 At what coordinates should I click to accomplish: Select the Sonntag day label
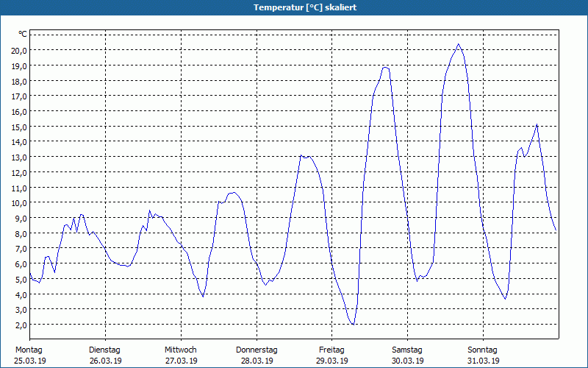[x=482, y=350]
